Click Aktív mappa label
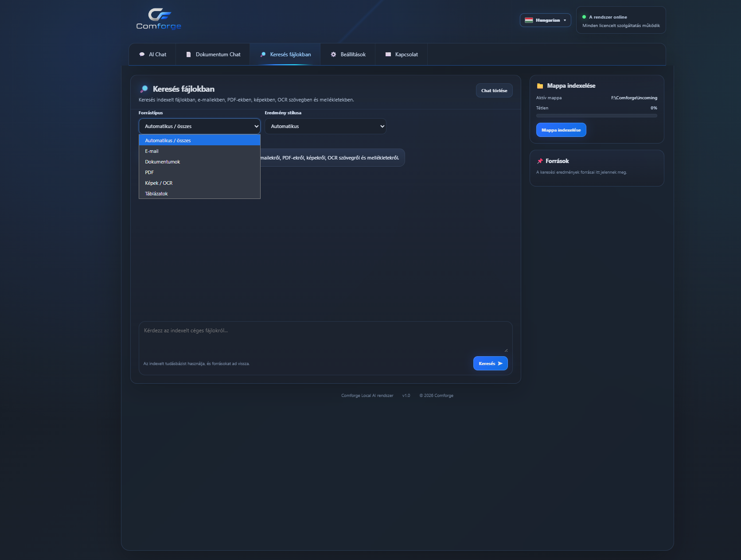The width and height of the screenshot is (741, 560). pyautogui.click(x=549, y=98)
